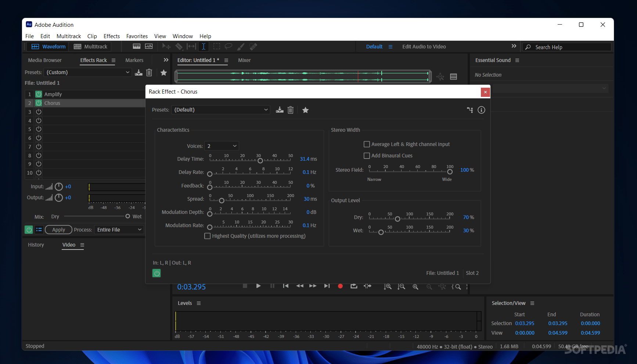The width and height of the screenshot is (637, 364).
Task: Select the Spot Healing Brush tool
Action: click(x=253, y=47)
